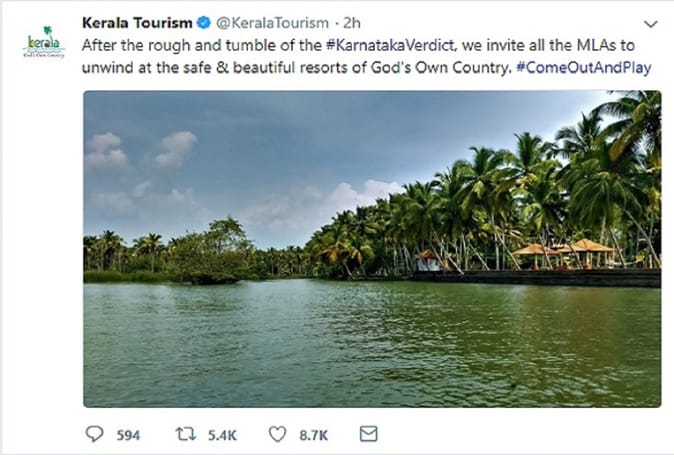674x455 pixels.
Task: Click the 5.4K retweets count
Action: pyautogui.click(x=222, y=435)
